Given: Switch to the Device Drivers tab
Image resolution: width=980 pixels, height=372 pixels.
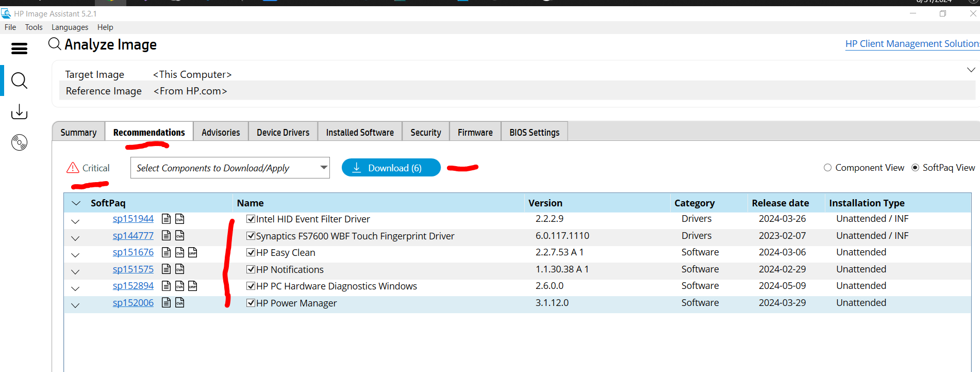Looking at the screenshot, I should pyautogui.click(x=283, y=132).
